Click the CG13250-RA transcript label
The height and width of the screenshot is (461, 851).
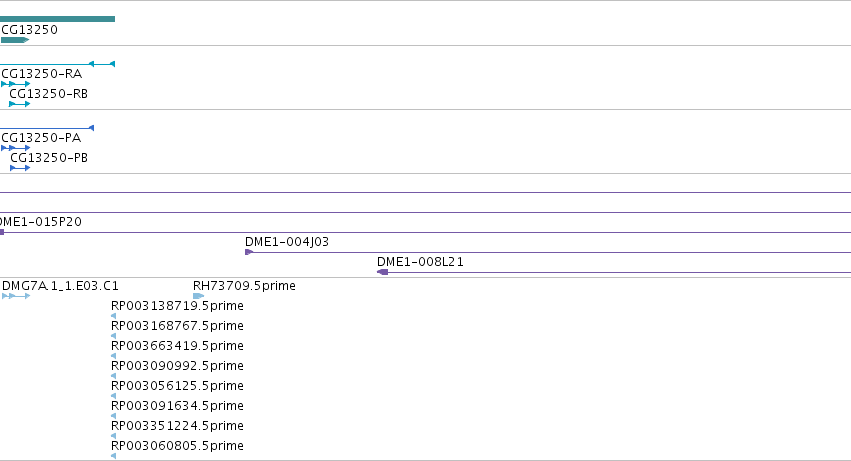pyautogui.click(x=42, y=74)
